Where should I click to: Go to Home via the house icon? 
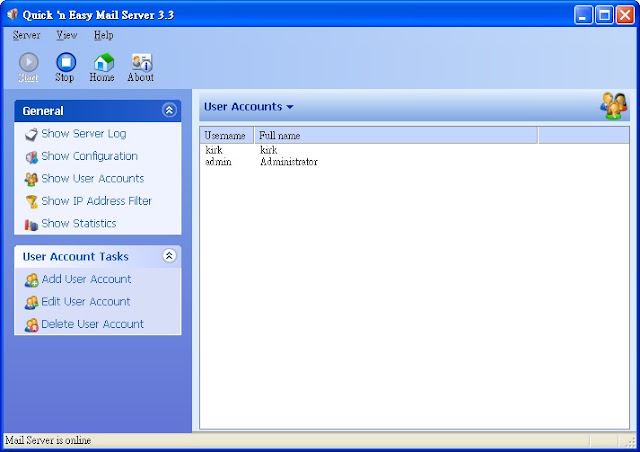pos(102,67)
